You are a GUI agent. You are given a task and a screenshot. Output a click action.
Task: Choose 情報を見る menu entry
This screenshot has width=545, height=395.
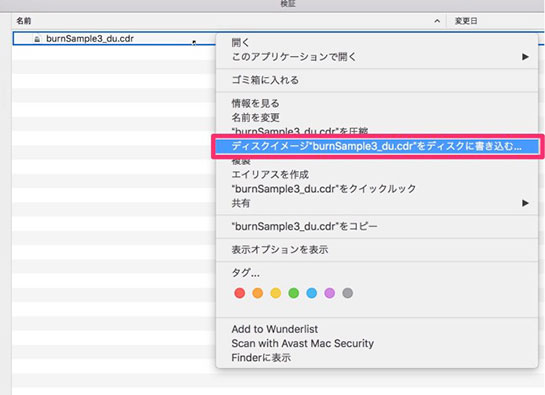click(377, 103)
